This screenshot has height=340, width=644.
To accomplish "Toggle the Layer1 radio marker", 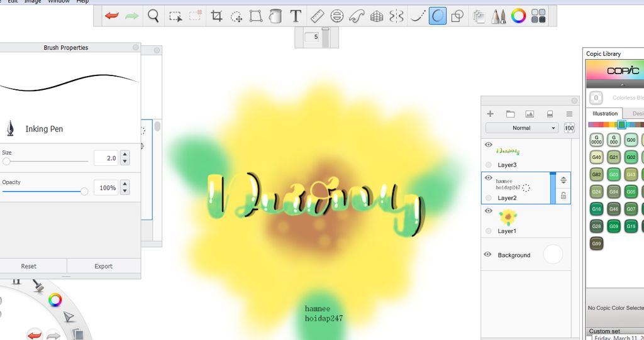I will click(488, 231).
